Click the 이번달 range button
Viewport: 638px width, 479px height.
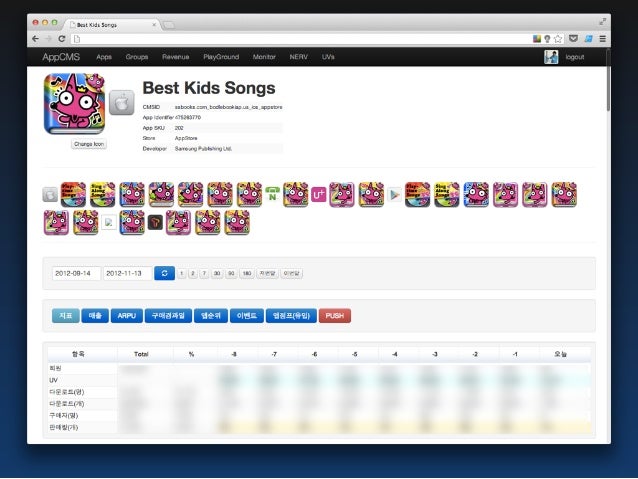[x=291, y=273]
